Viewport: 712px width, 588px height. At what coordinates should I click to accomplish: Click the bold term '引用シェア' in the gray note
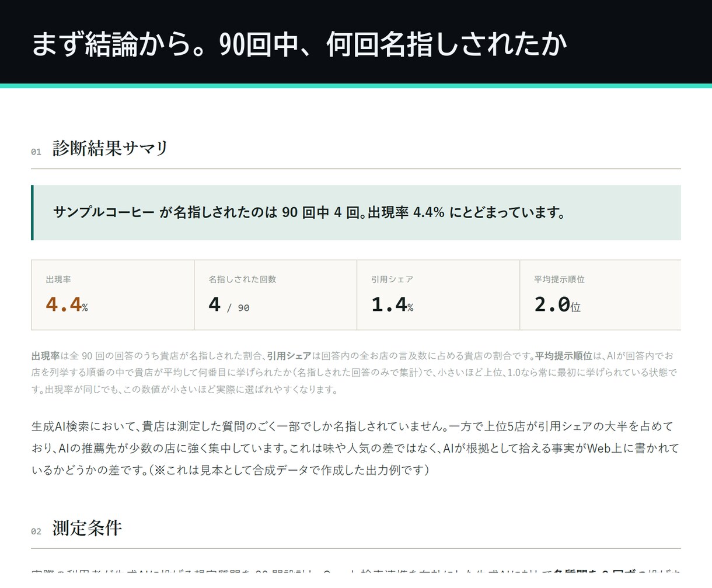[x=289, y=356]
